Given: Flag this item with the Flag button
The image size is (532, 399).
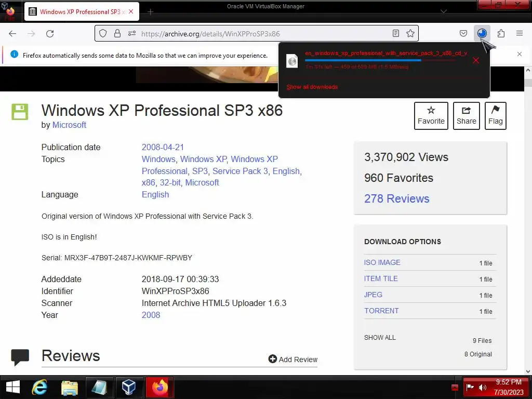Looking at the screenshot, I should 495,116.
